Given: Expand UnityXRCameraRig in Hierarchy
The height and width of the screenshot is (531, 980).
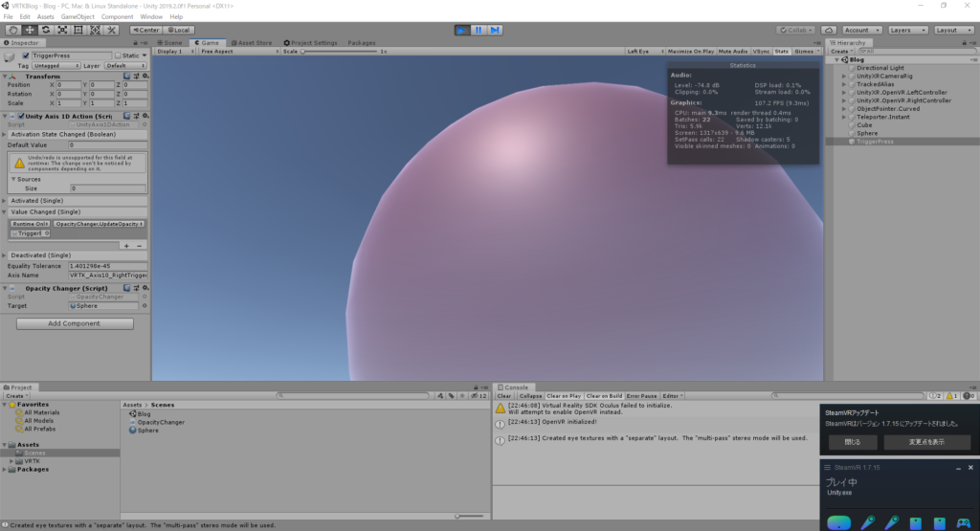Looking at the screenshot, I should (x=844, y=77).
